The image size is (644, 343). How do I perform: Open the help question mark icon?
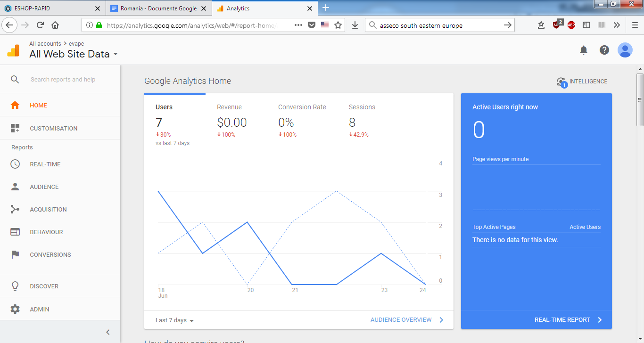click(x=604, y=50)
